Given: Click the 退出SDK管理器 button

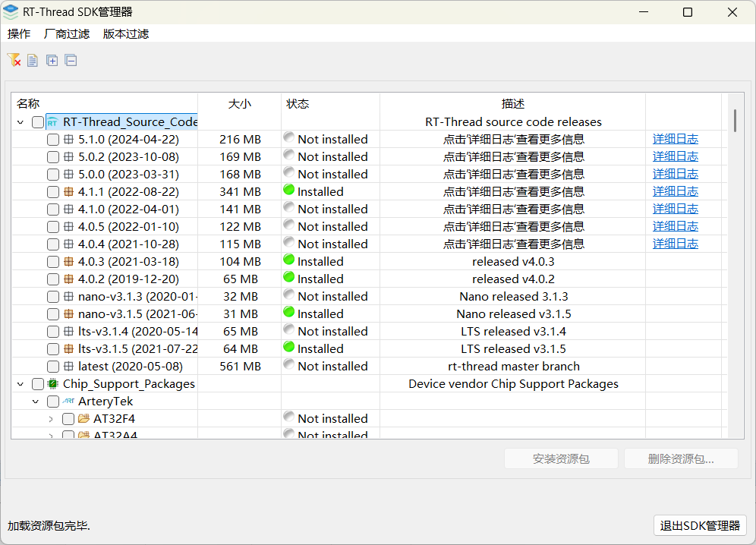Looking at the screenshot, I should coord(700,526).
